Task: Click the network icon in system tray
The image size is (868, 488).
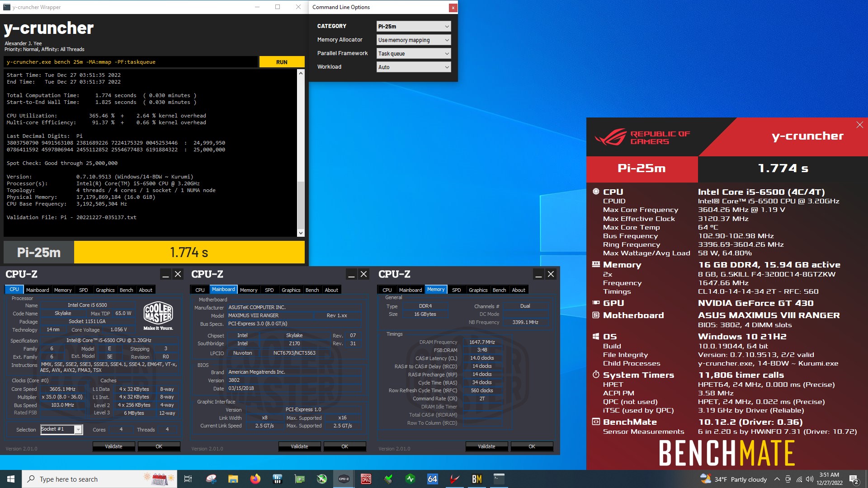Action: coord(799,479)
